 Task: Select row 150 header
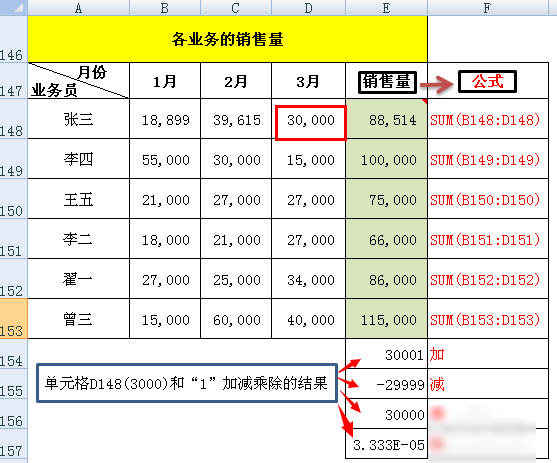[13, 199]
